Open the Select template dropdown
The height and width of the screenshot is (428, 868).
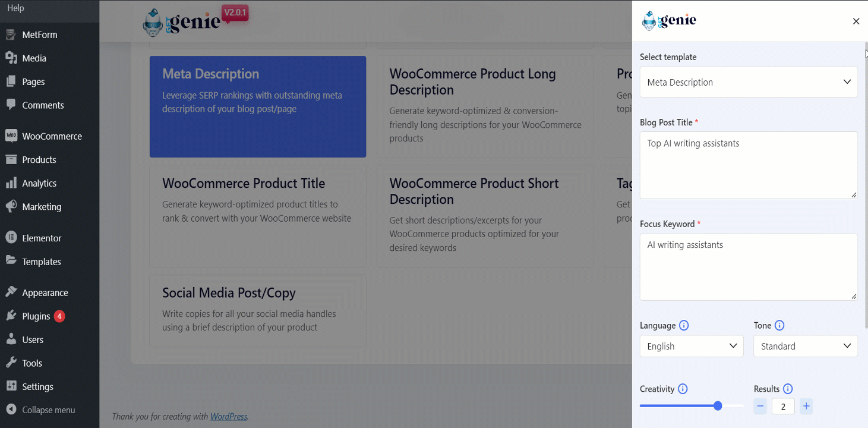point(749,82)
